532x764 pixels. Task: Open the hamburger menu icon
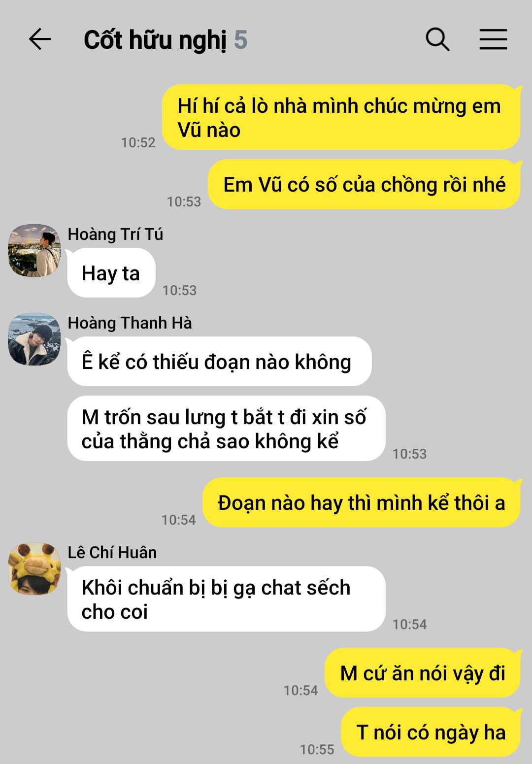point(493,39)
